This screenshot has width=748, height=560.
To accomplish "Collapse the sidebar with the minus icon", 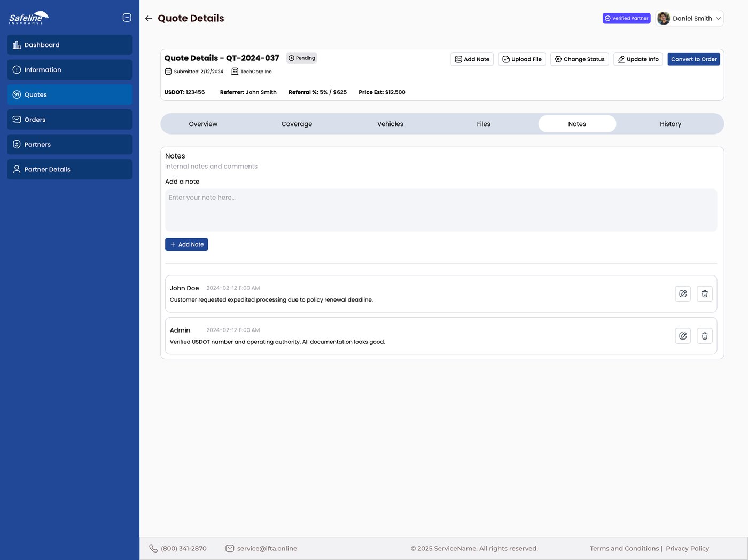I will (127, 18).
